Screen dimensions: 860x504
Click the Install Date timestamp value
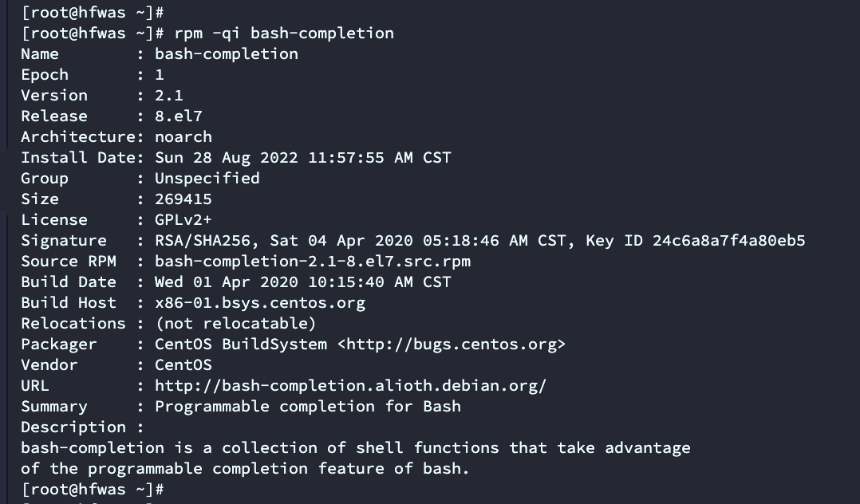[x=302, y=158]
